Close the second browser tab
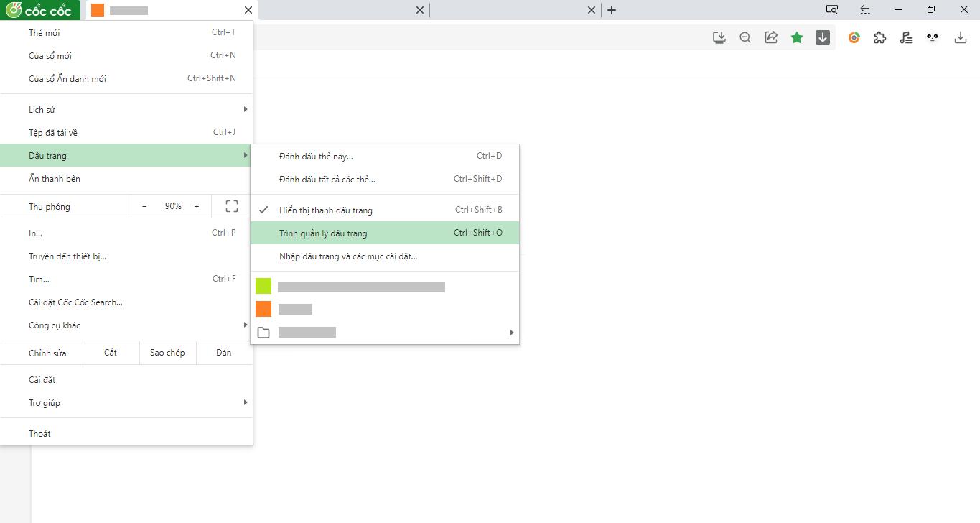 [421, 10]
